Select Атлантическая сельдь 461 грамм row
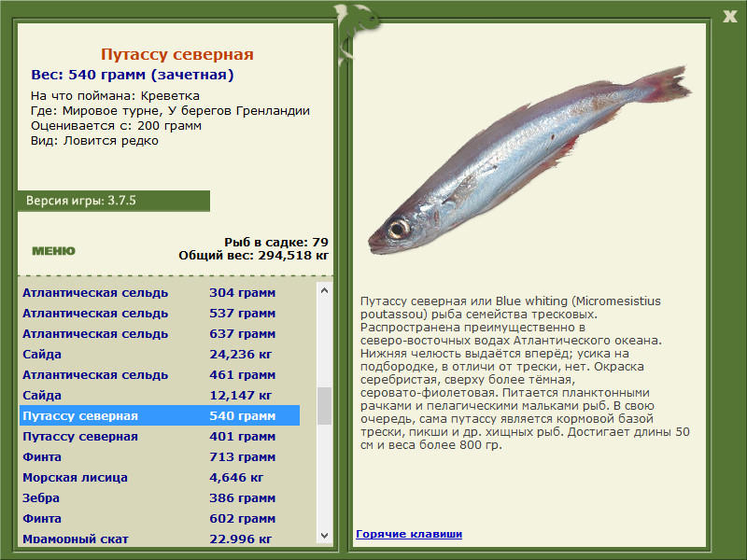 click(160, 375)
